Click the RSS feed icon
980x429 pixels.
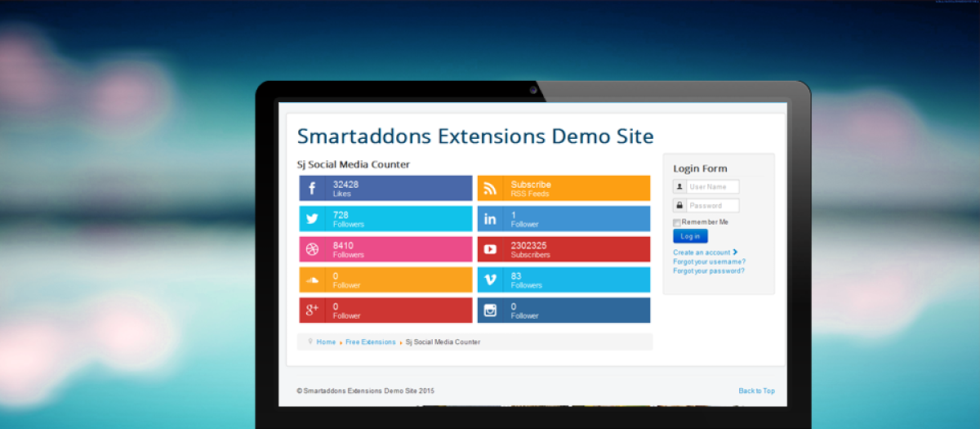click(490, 189)
